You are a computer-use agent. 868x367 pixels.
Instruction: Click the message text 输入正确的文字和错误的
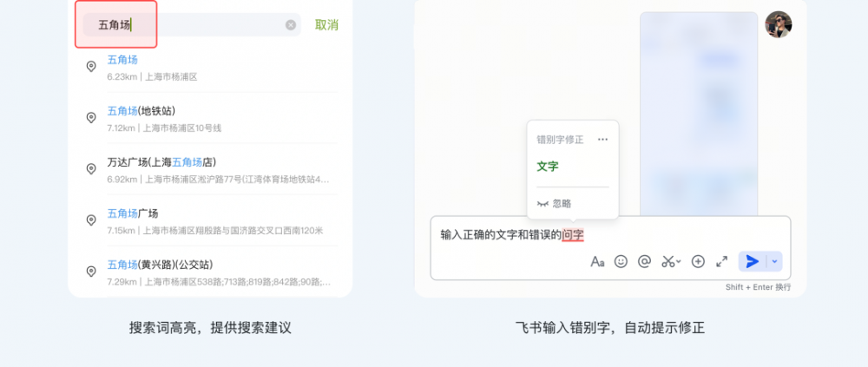(501, 235)
